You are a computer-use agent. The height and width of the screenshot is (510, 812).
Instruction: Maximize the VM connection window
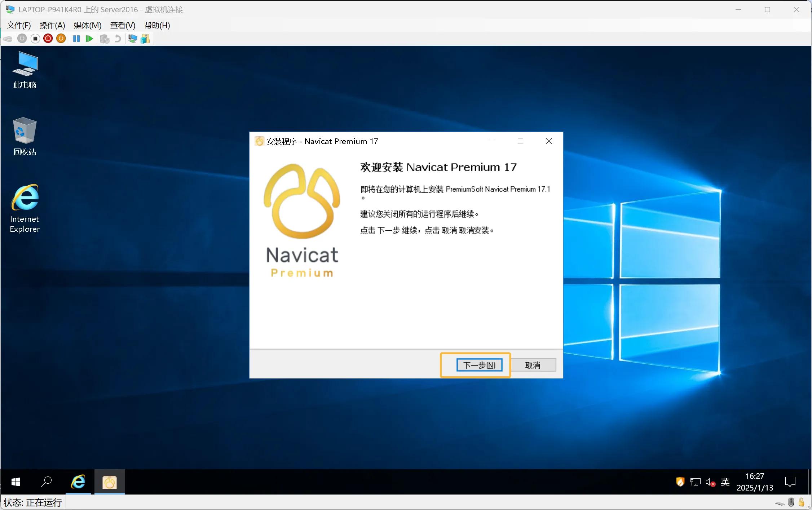pyautogui.click(x=767, y=10)
